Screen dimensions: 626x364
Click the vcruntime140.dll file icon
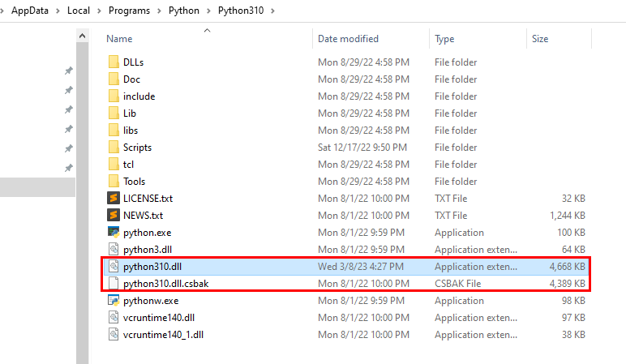tap(114, 318)
